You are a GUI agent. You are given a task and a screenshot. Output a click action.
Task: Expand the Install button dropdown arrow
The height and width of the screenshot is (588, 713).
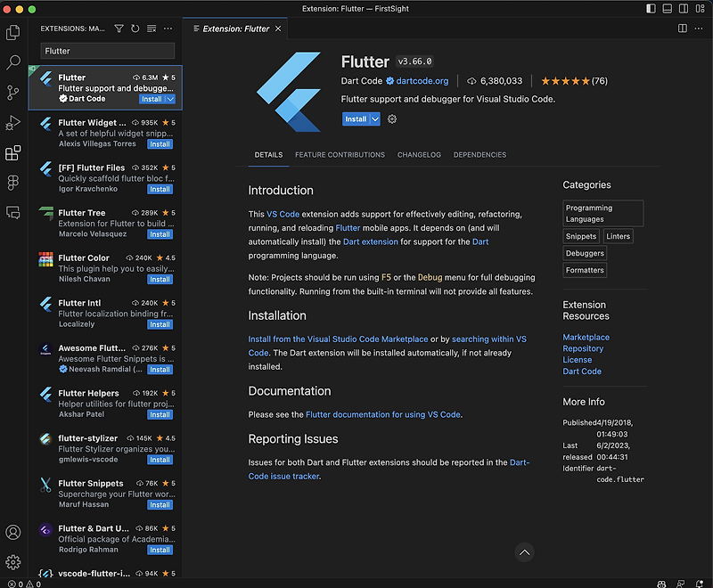pos(374,118)
